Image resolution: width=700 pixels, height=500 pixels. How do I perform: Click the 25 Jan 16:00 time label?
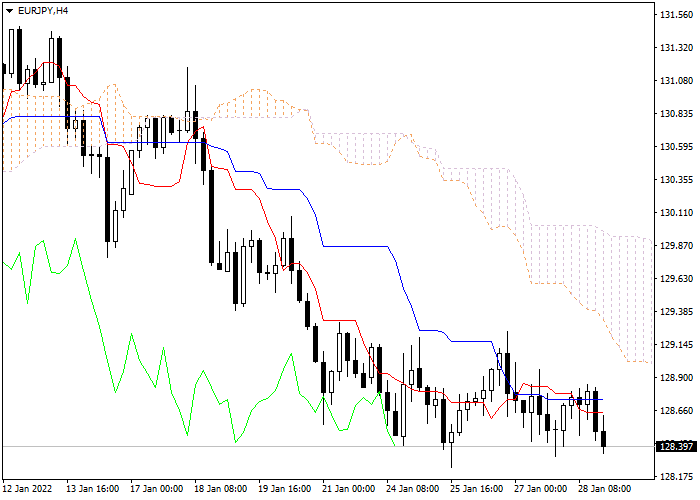(477, 489)
